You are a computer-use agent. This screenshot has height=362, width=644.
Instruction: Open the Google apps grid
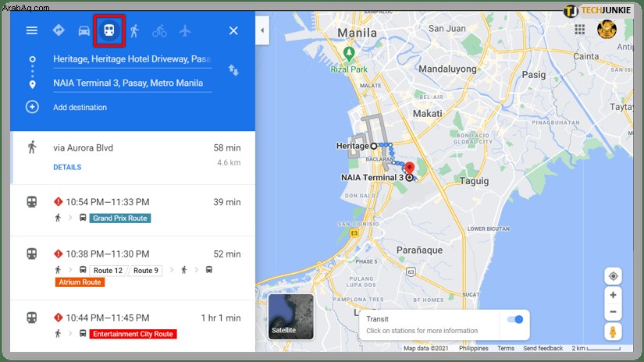click(x=579, y=29)
